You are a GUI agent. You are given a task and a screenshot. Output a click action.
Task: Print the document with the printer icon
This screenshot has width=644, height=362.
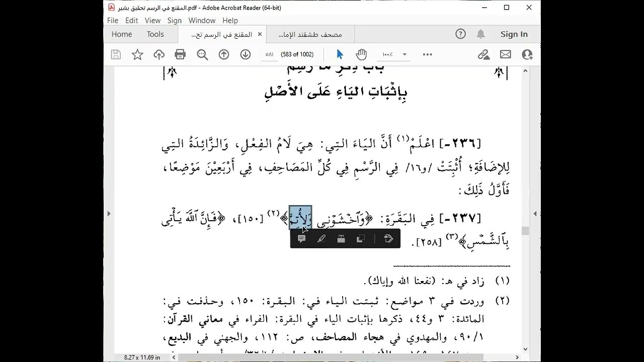(180, 54)
